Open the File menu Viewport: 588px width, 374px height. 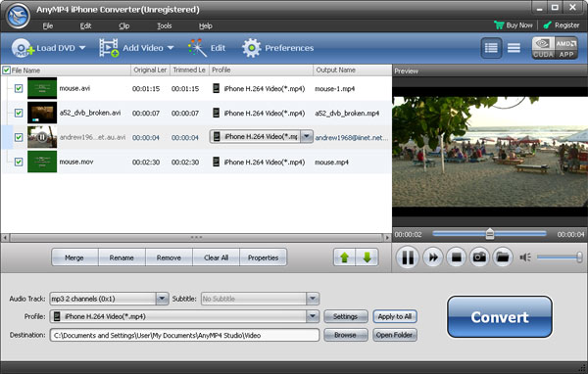click(x=48, y=25)
